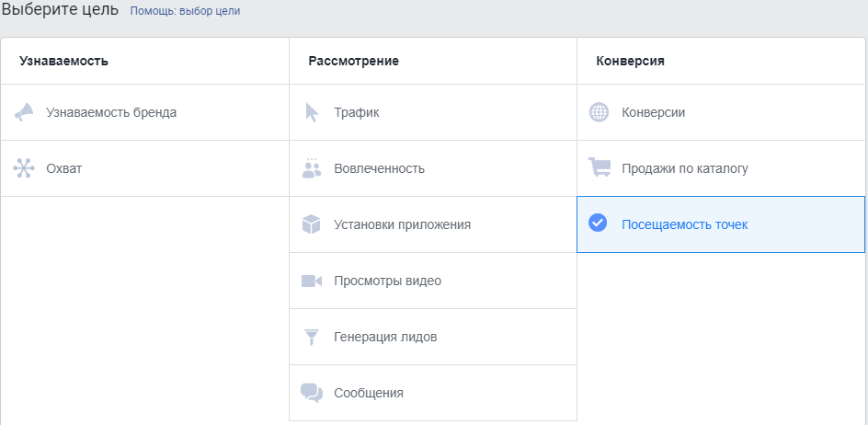Click the Охват network node icon
Image resolution: width=868 pixels, height=425 pixels.
coord(24,168)
